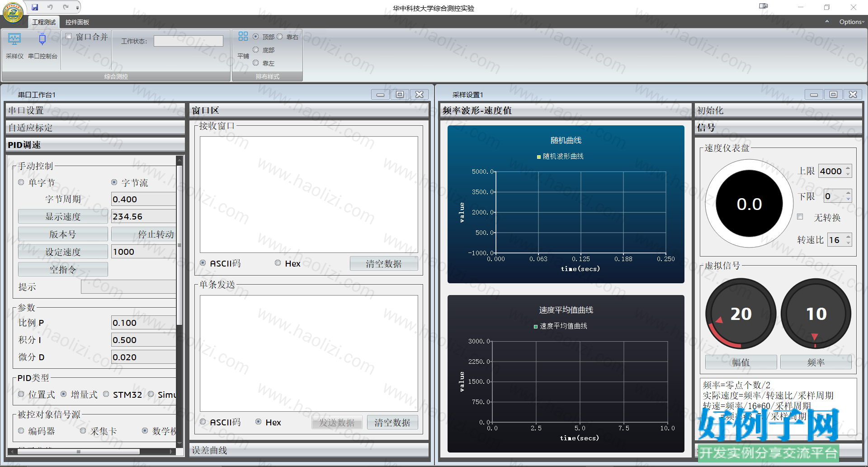Close the 采样设置1 child window
This screenshot has height=467, width=868.
click(853, 95)
